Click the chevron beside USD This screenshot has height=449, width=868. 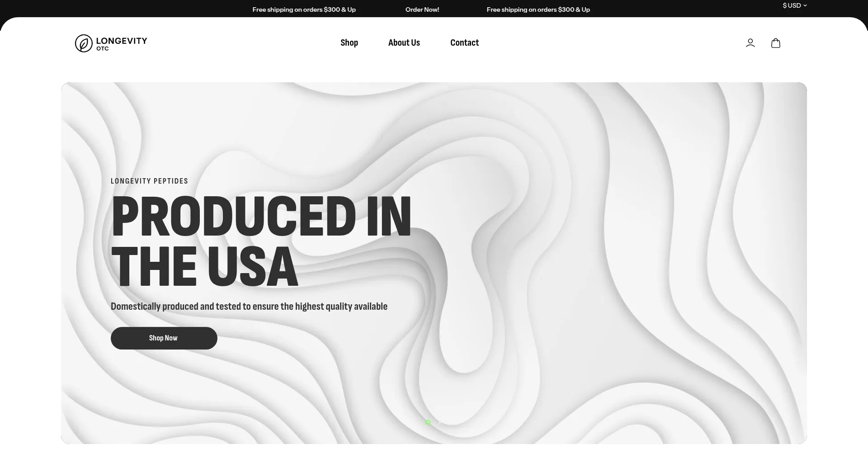tap(805, 6)
